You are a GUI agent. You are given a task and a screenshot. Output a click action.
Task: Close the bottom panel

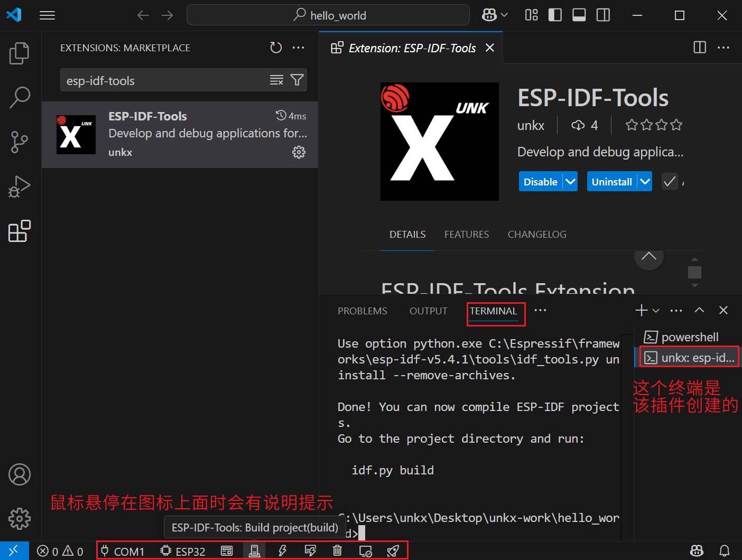pyautogui.click(x=724, y=311)
